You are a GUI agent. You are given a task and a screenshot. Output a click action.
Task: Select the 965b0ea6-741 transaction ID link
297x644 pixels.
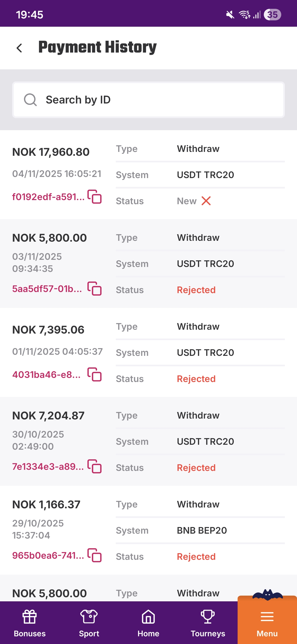(x=48, y=555)
